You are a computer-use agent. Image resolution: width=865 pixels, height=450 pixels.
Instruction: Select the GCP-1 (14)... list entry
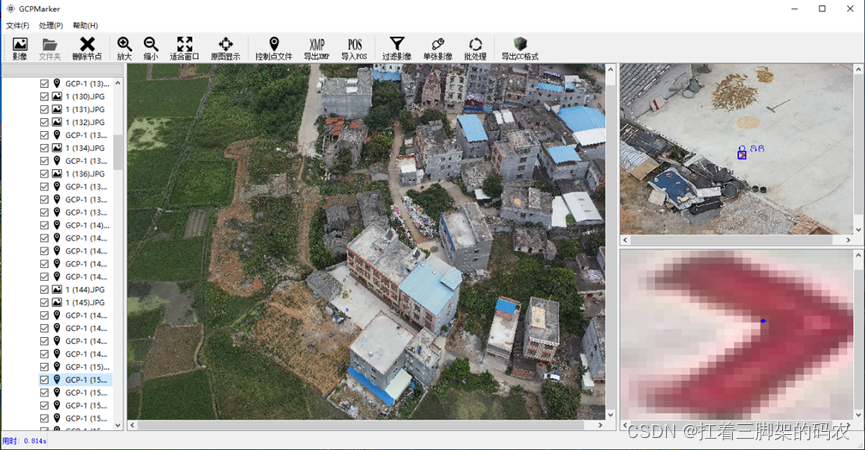coord(87,225)
